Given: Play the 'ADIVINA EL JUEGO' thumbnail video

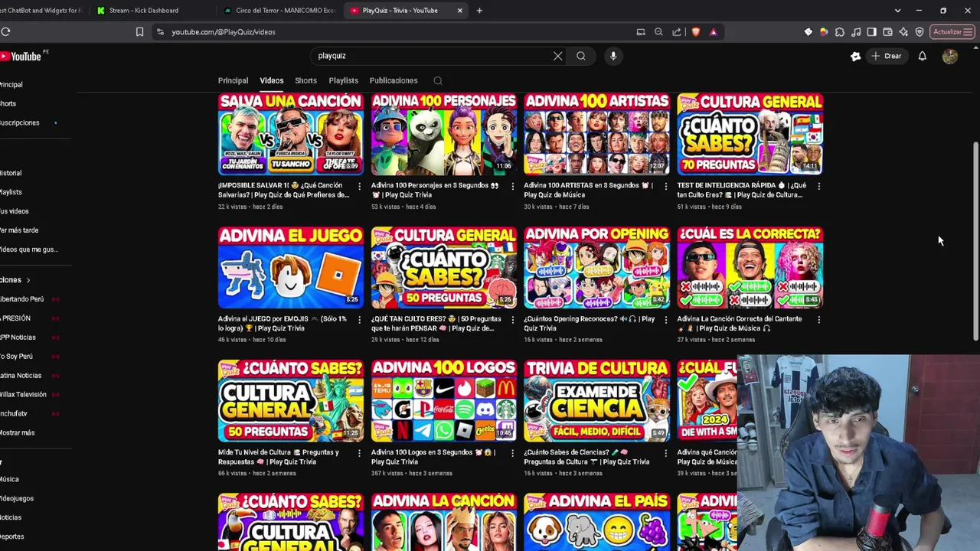Looking at the screenshot, I should click(x=291, y=267).
